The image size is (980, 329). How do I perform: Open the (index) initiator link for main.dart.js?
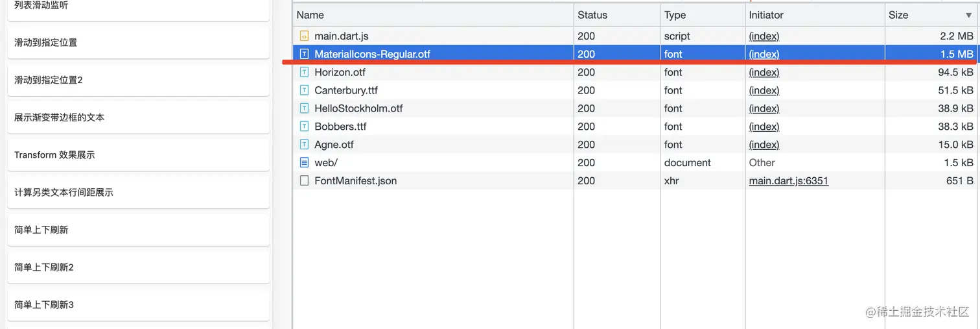(764, 36)
